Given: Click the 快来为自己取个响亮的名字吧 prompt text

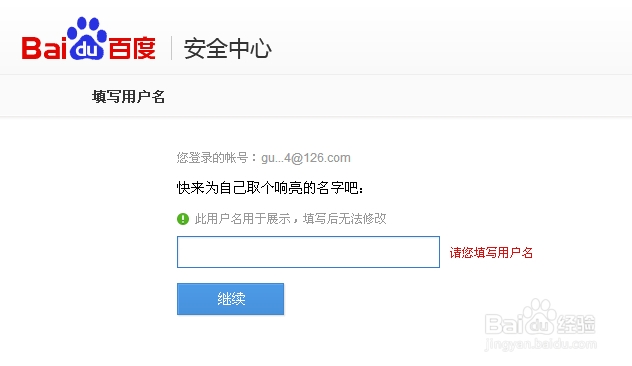Looking at the screenshot, I should pos(270,188).
